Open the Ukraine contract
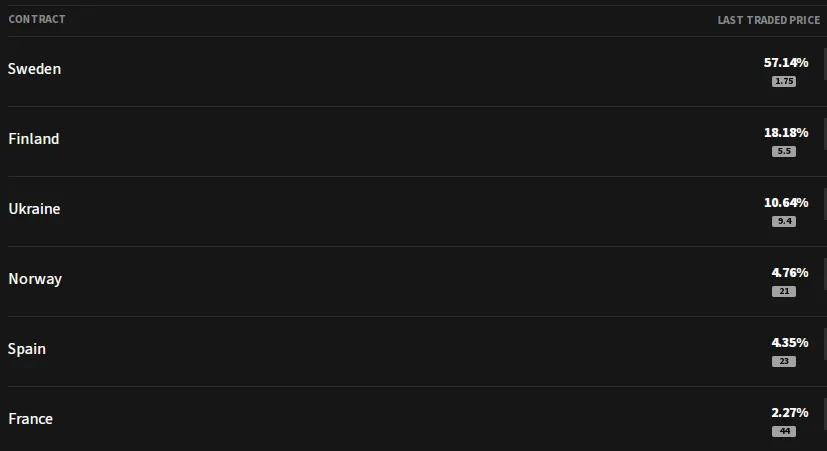The image size is (827, 451). [x=34, y=209]
